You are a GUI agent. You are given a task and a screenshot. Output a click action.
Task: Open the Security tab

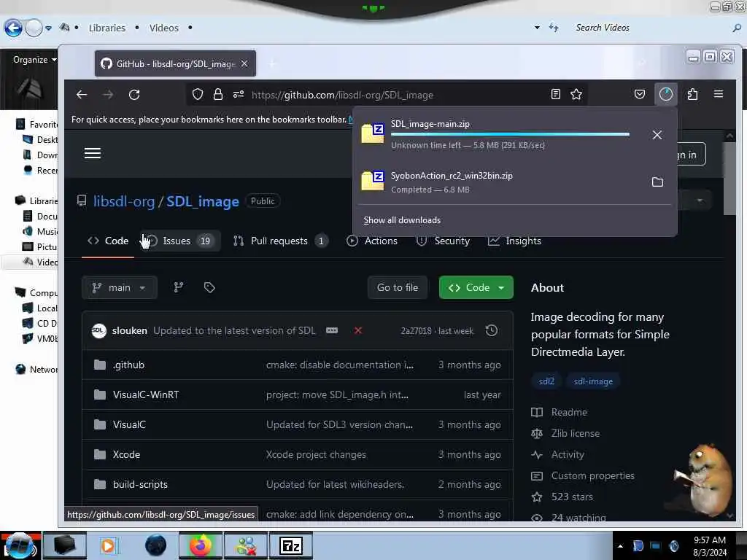pyautogui.click(x=443, y=241)
